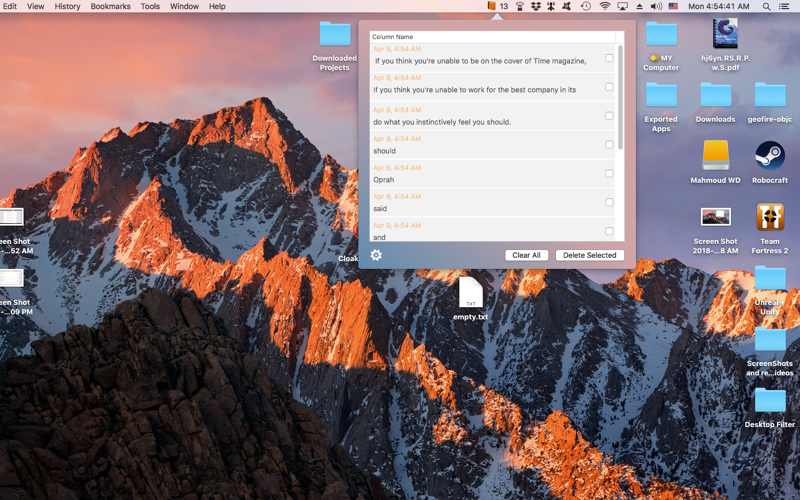Select checkbox beside 'should' clip
This screenshot has height=500, width=800.
tap(609, 144)
